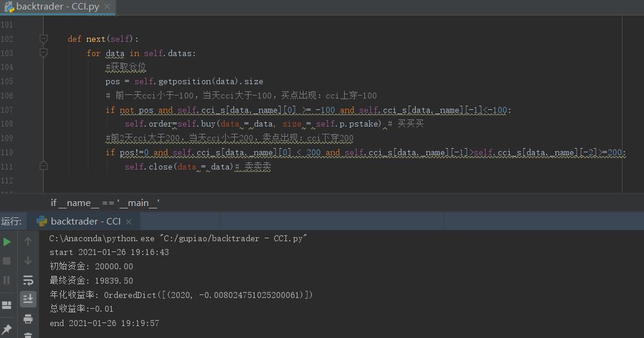Close the backtrader - CCI.py editor tab
The image size is (644, 338).
[x=107, y=7]
